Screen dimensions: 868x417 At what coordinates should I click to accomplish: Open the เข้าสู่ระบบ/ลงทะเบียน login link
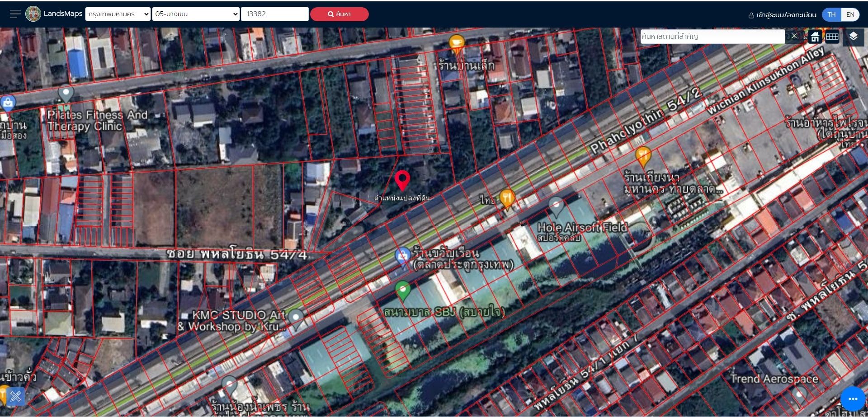pos(783,15)
